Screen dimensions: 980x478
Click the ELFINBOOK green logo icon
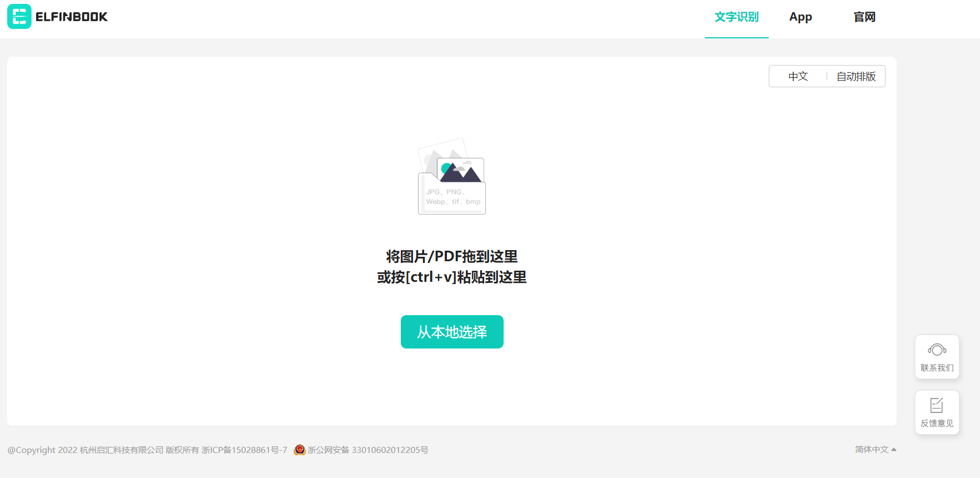19,17
